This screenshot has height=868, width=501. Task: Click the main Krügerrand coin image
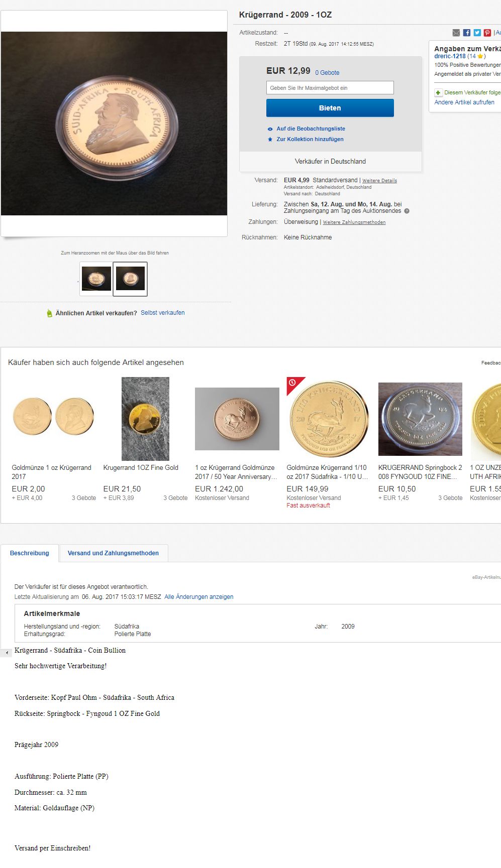(114, 123)
